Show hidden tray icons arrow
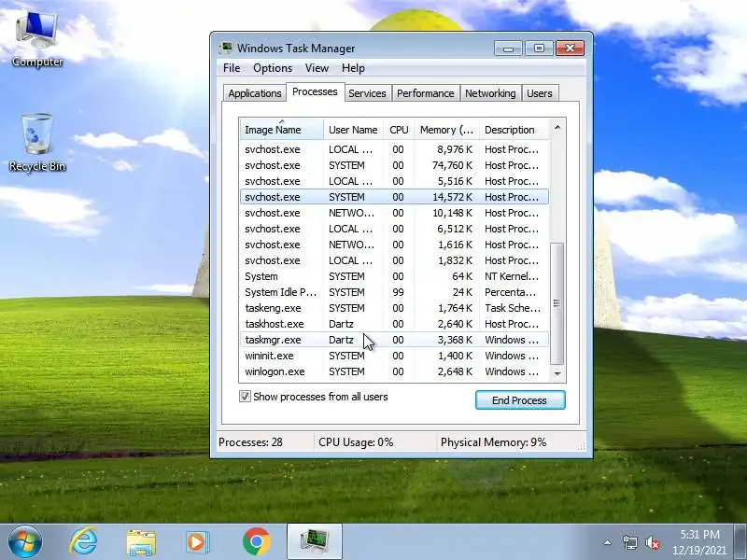747x560 pixels. pyautogui.click(x=608, y=542)
